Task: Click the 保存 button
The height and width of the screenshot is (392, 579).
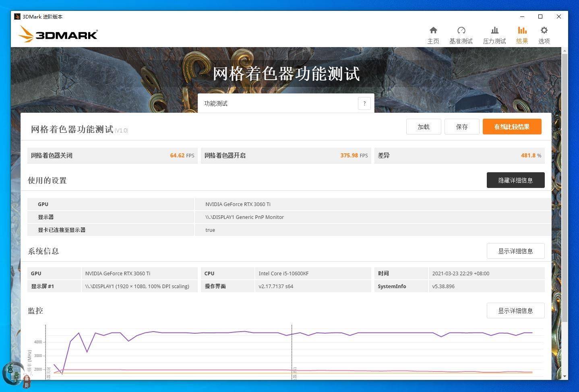Action: 462,127
